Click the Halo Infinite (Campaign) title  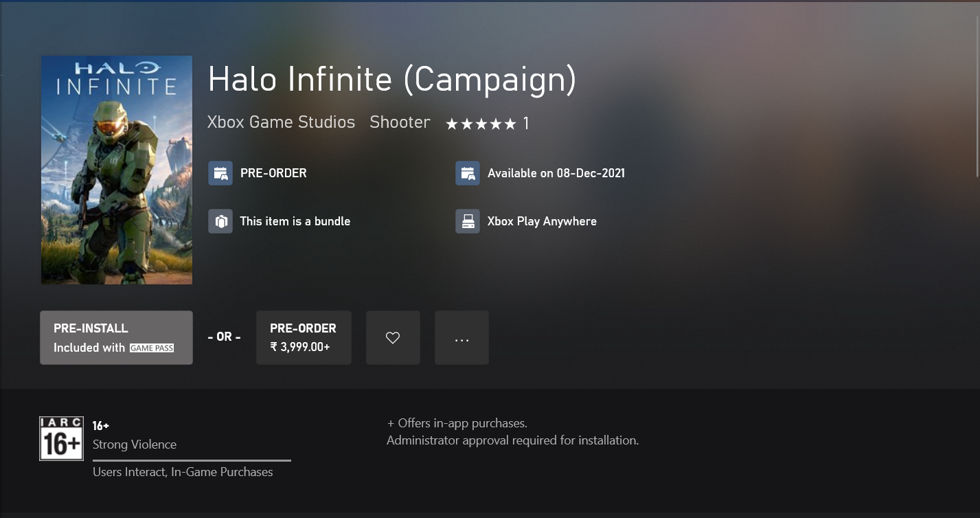tap(391, 80)
